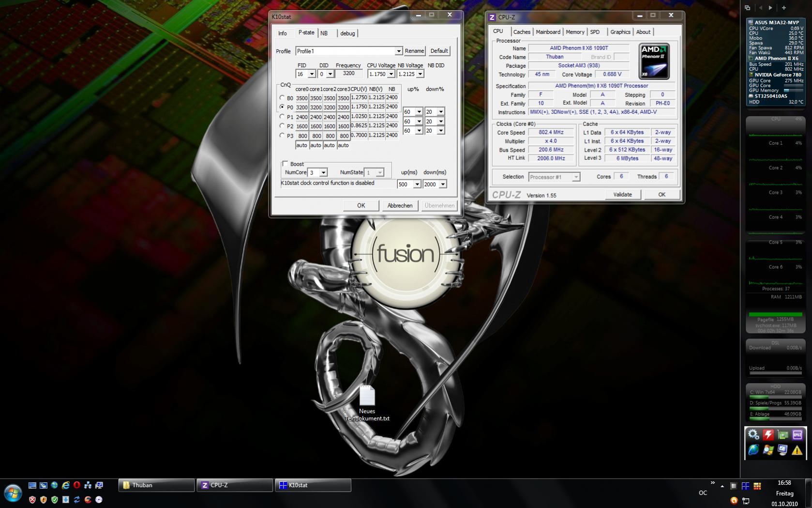Click the Rename button in K10stat
This screenshot has height=508, width=812.
coord(414,51)
